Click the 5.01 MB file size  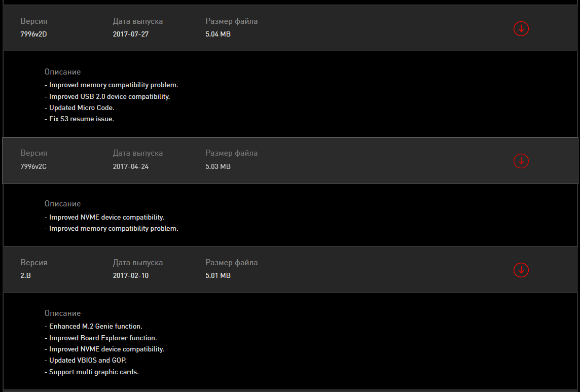218,276
